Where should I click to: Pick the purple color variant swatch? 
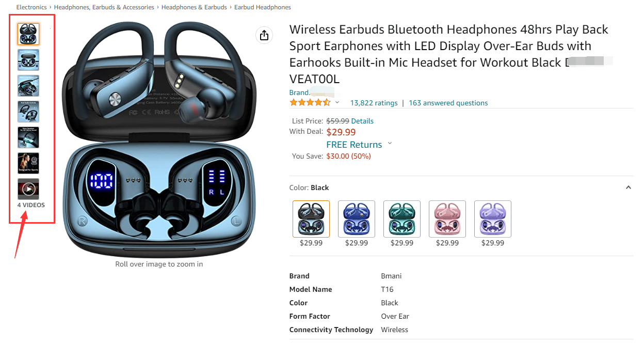[493, 219]
